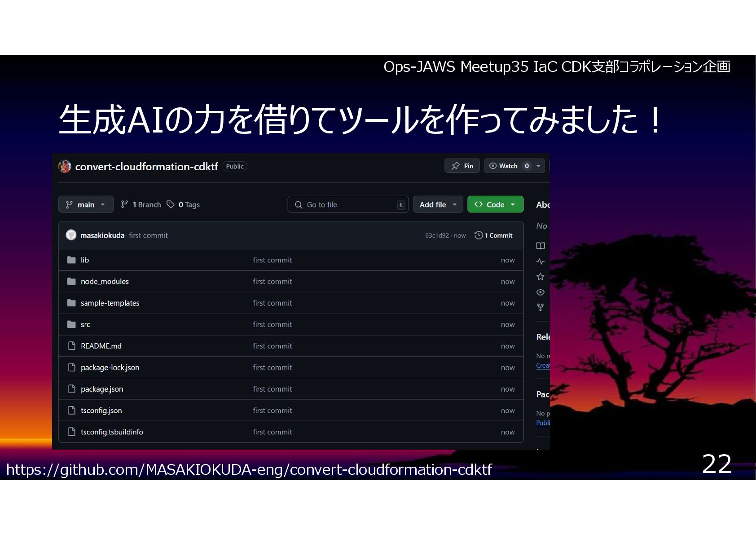Image resolution: width=756 pixels, height=535 pixels.
Task: Click masakiokuda commit author avatar
Action: coord(71,235)
